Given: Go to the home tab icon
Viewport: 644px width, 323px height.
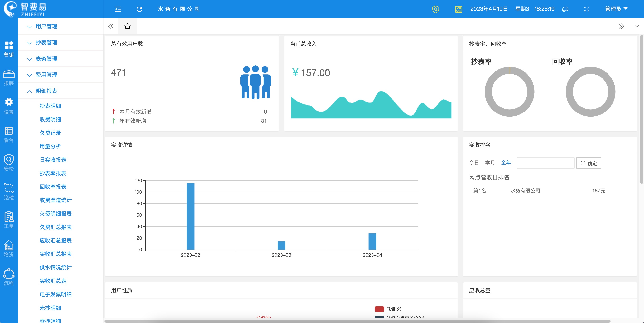Looking at the screenshot, I should [x=127, y=26].
